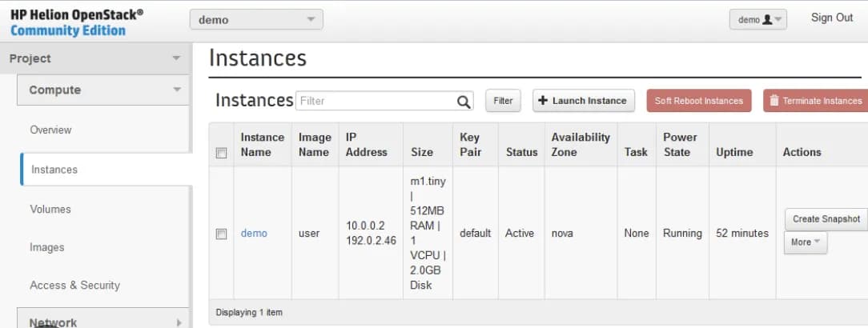The width and height of the screenshot is (868, 328).
Task: Click the user avatar icon beside demo
Action: click(x=766, y=19)
